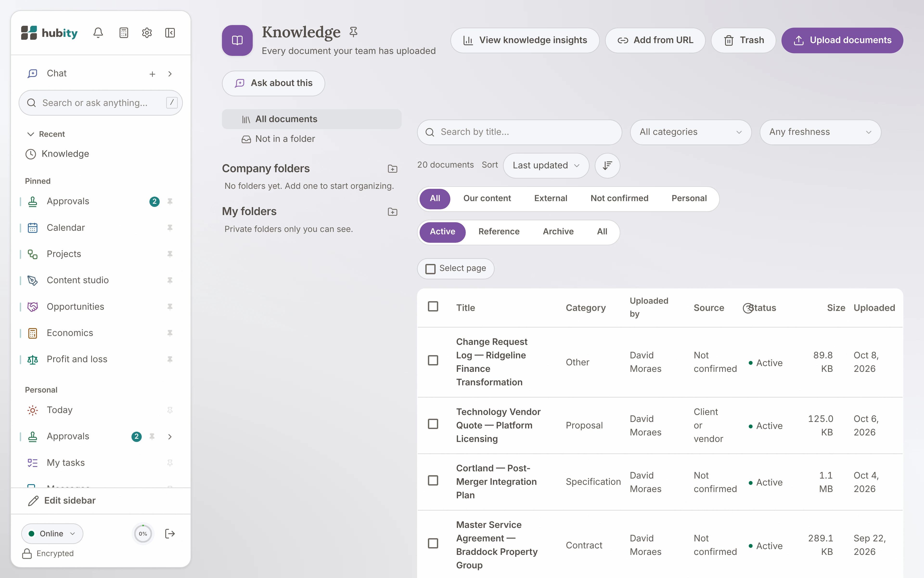Screen dimensions: 924x578
Task: Expand the Chat section chevron
Action: click(x=170, y=74)
